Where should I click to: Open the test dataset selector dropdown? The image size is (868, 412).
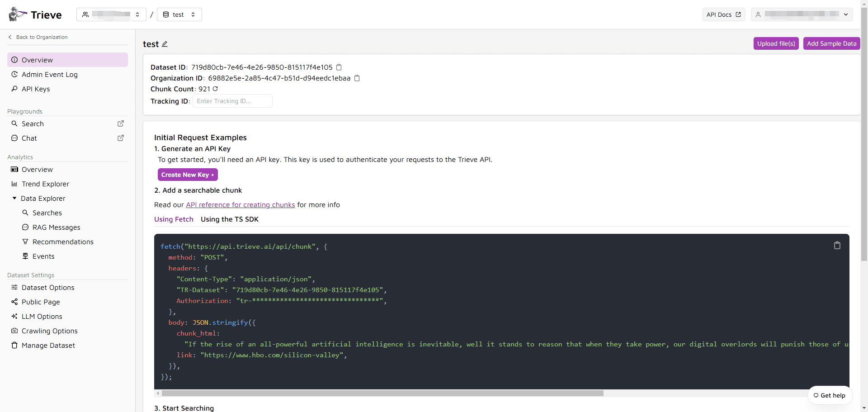(x=179, y=14)
